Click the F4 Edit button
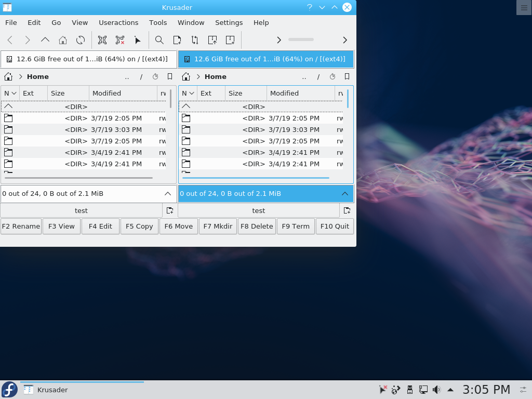The image size is (532, 399). click(100, 227)
